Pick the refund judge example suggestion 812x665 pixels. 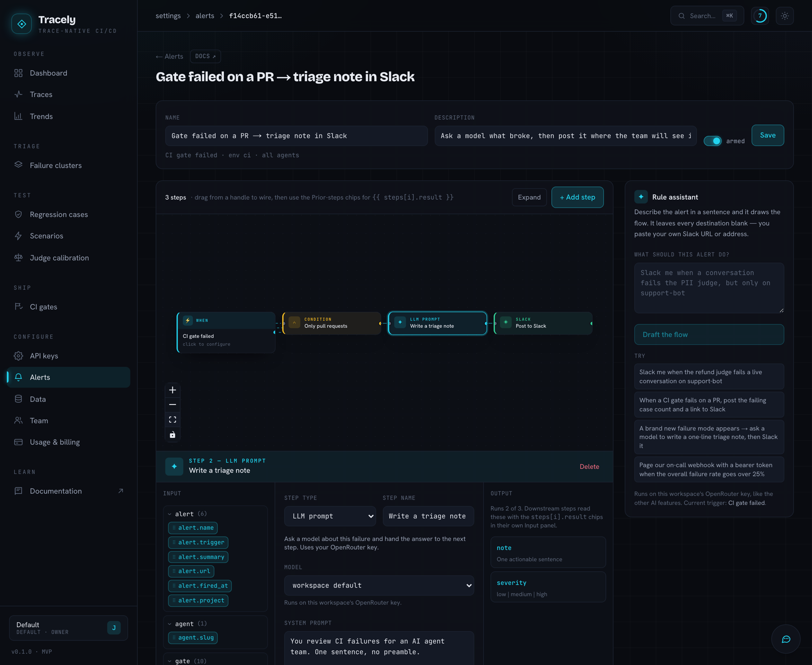pos(709,376)
